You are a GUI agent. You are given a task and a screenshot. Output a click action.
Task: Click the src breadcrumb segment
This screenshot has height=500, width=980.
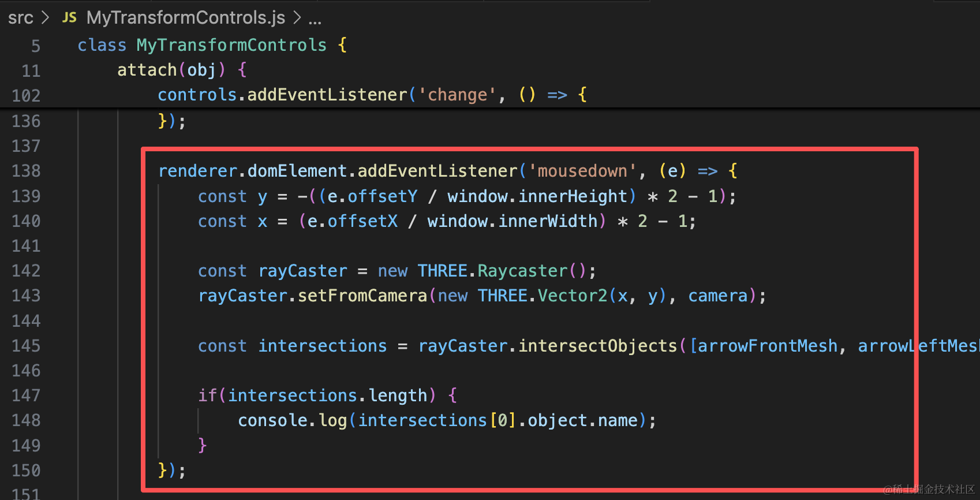point(21,18)
